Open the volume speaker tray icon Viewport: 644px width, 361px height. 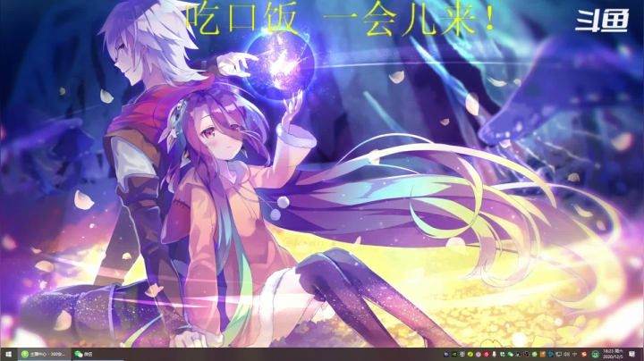click(566, 354)
